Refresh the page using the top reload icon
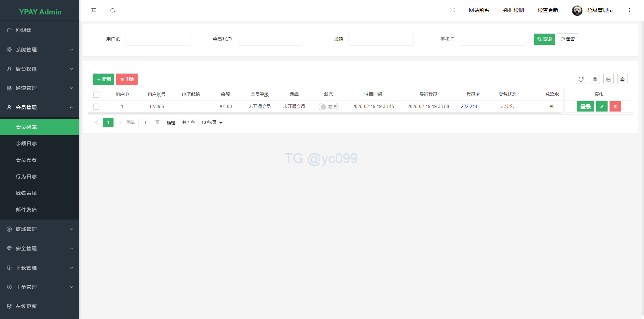Viewport: 644px width, 319px height. [x=112, y=10]
